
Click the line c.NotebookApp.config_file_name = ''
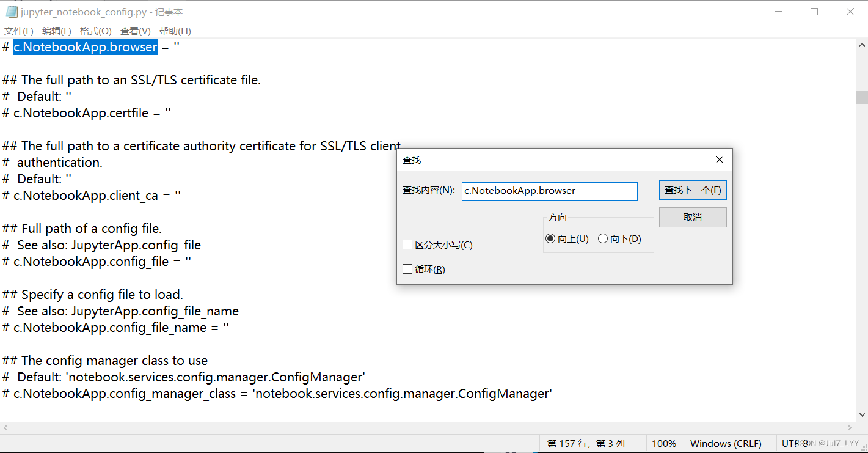[115, 328]
